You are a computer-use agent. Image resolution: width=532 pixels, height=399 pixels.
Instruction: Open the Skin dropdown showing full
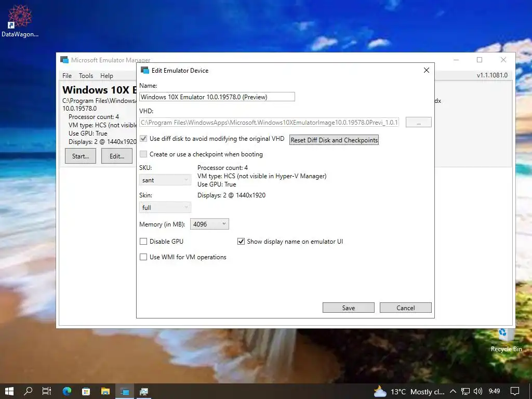pyautogui.click(x=165, y=207)
